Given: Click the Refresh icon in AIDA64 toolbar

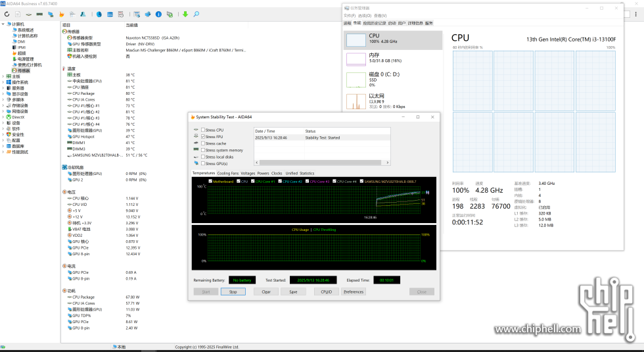Looking at the screenshot, I should [7, 14].
